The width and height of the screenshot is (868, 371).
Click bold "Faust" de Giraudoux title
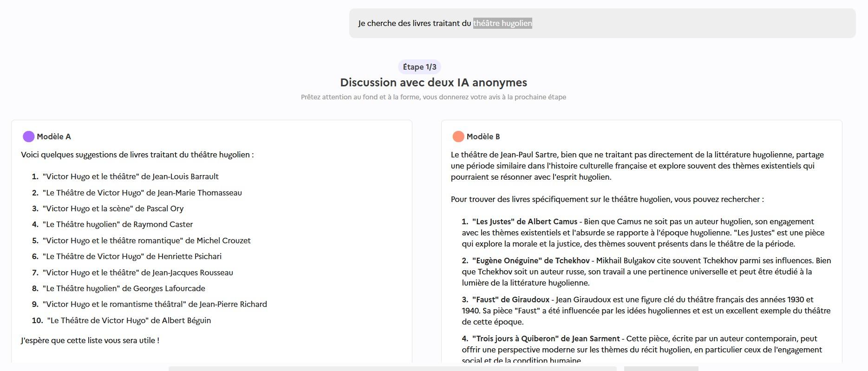tap(510, 299)
